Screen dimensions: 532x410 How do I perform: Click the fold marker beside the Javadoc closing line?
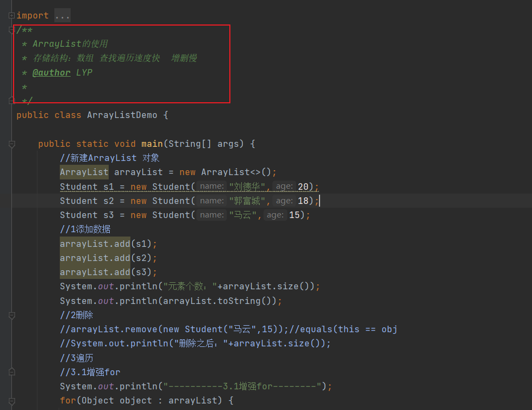pos(11,100)
